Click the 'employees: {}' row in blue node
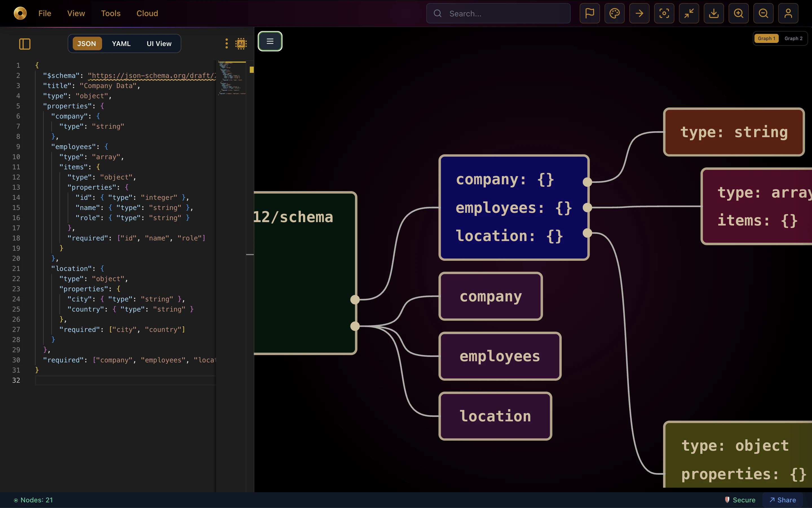The width and height of the screenshot is (812, 508). coord(514,208)
